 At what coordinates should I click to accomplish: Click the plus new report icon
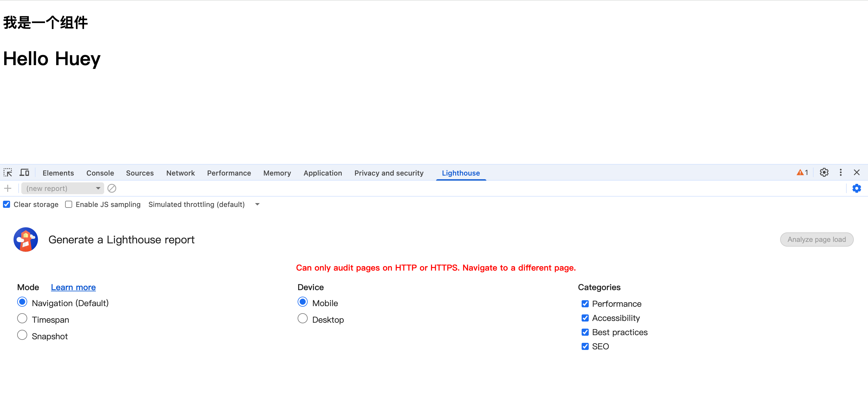point(8,188)
